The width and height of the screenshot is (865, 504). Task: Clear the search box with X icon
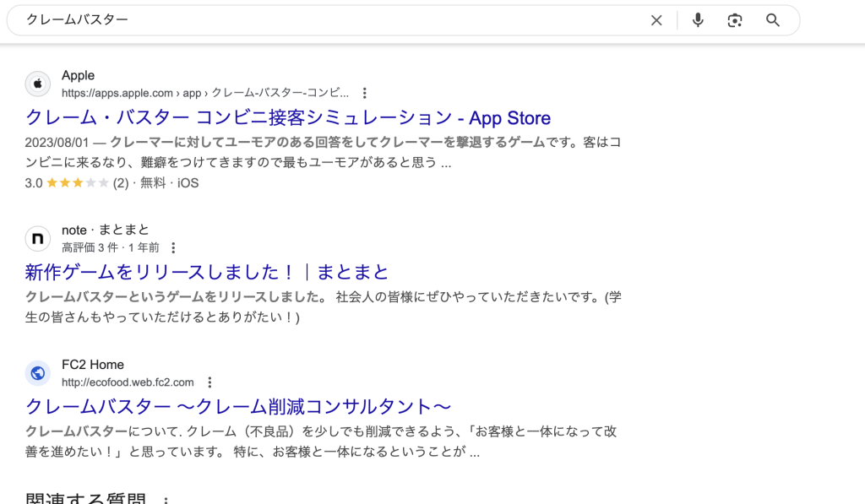(x=656, y=20)
